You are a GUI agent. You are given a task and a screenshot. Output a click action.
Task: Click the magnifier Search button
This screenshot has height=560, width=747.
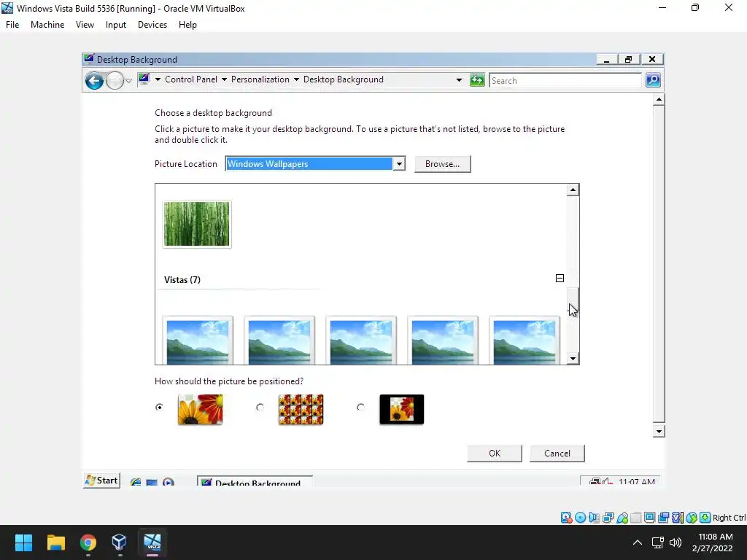coord(653,80)
